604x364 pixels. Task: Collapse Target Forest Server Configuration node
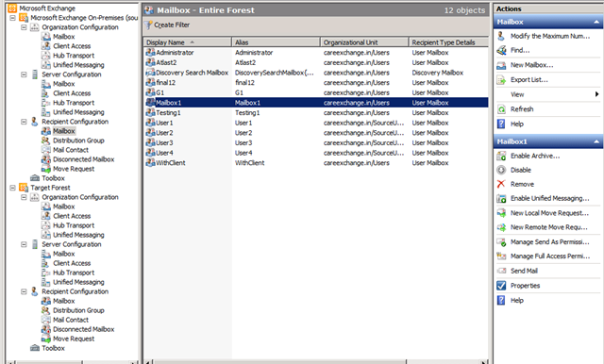pyautogui.click(x=24, y=244)
